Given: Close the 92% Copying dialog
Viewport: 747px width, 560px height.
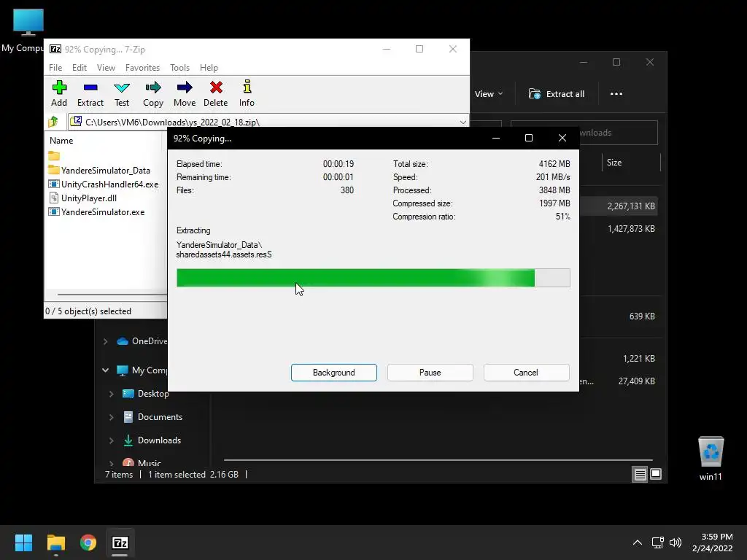Looking at the screenshot, I should click(562, 138).
